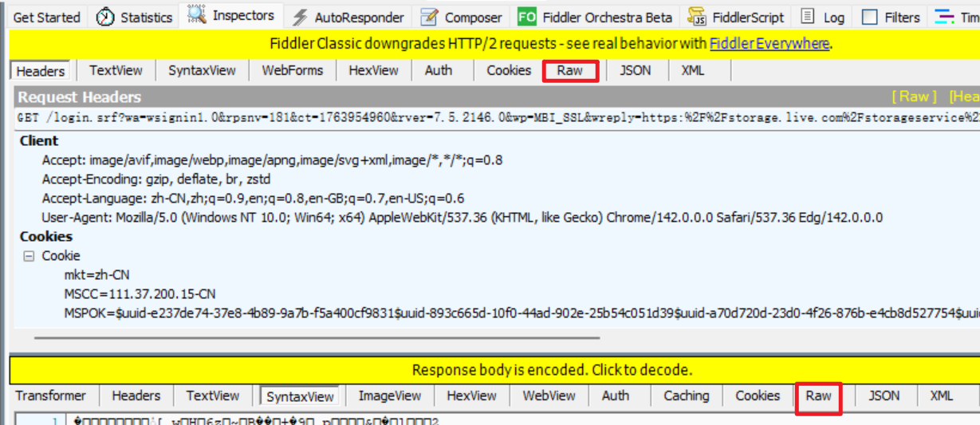
Task: Click the FiddlerScript JS icon
Action: pyautogui.click(x=697, y=17)
